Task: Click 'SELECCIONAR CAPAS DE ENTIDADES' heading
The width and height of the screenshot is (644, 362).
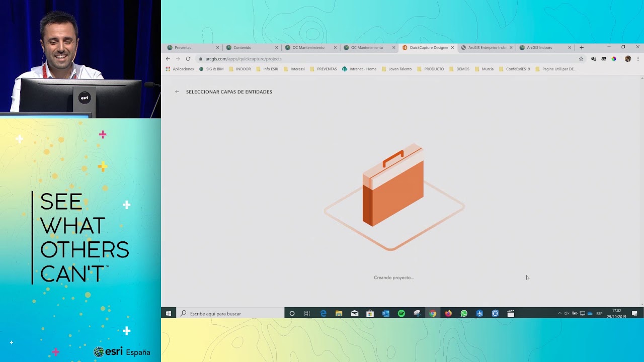Action: tap(229, 92)
